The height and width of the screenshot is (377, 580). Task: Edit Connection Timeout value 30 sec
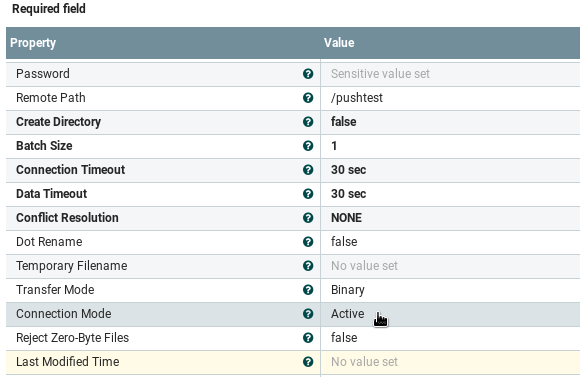(450, 170)
